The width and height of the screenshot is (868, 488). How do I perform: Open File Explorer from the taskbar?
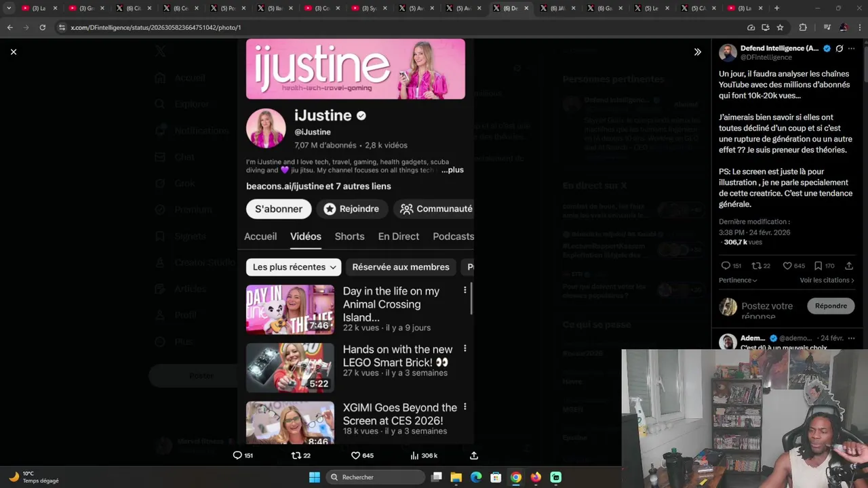[x=456, y=477]
